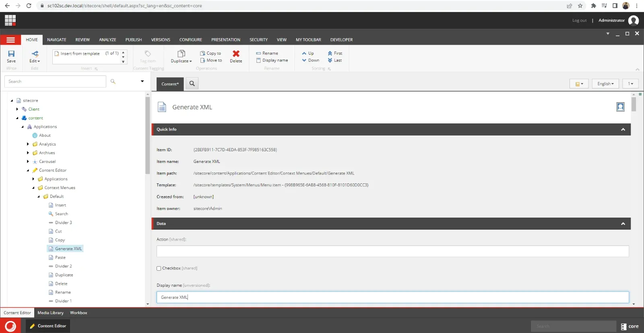Collapse the Data section
This screenshot has width=644, height=333.
[x=623, y=224]
